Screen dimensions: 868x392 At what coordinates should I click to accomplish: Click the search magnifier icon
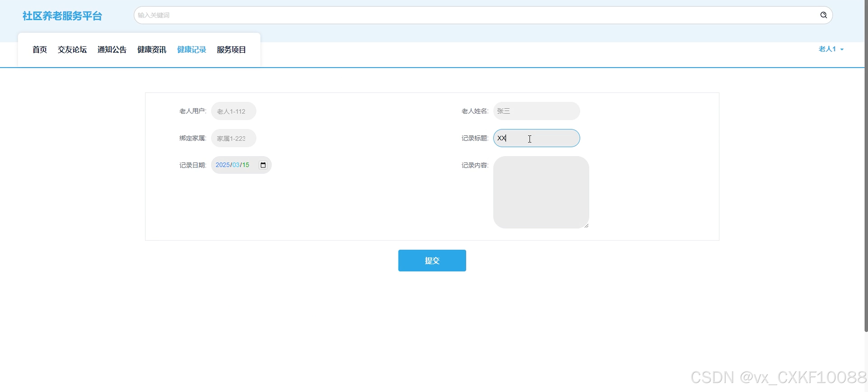(x=823, y=15)
